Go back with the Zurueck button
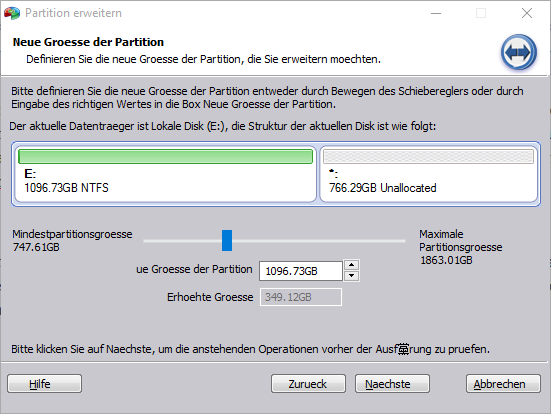 click(308, 383)
